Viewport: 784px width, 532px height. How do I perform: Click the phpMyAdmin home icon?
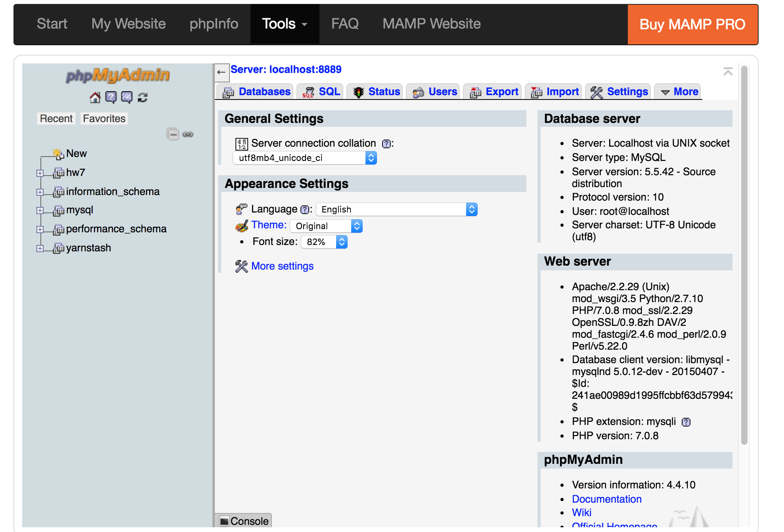click(x=95, y=98)
